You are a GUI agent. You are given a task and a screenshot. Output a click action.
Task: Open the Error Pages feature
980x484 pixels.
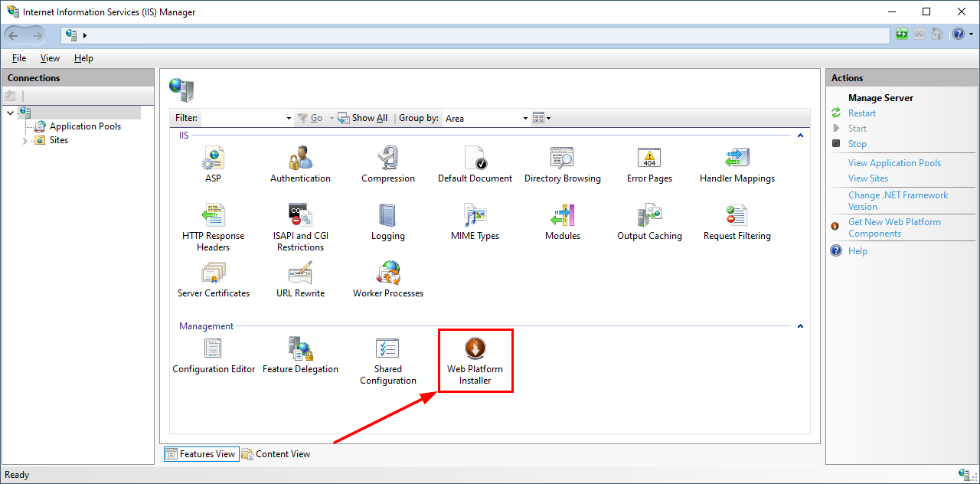[649, 165]
